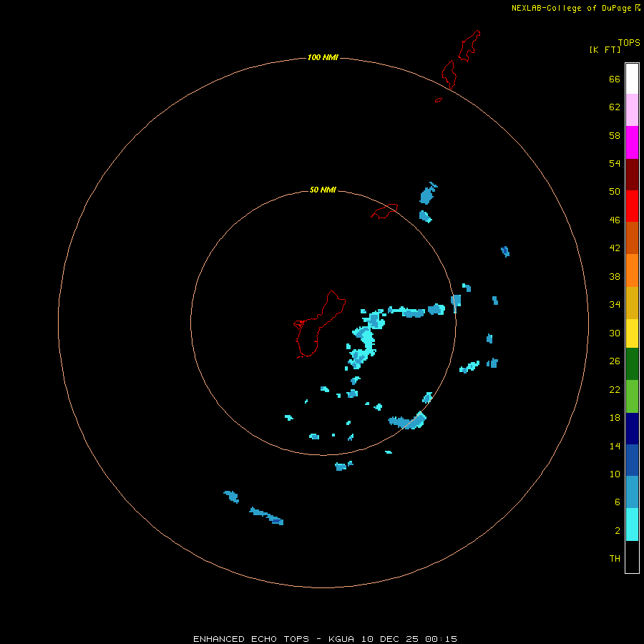Click the 22 legend value label

615,389
